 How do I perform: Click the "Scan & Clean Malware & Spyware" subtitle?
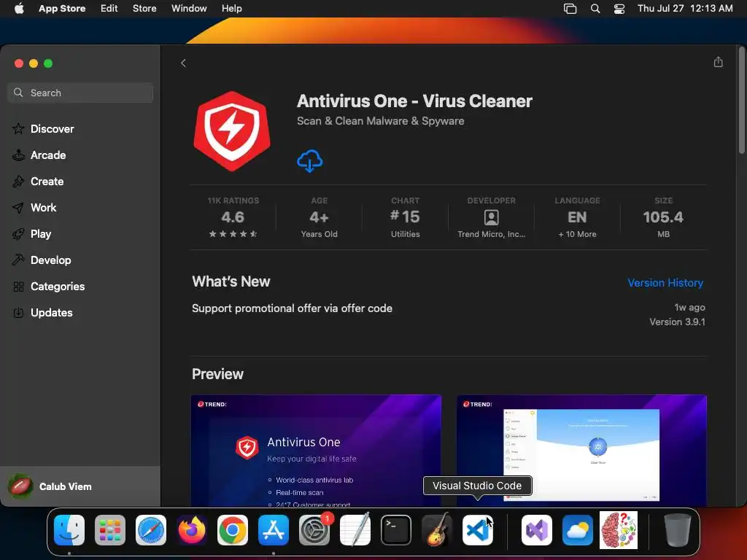381,121
